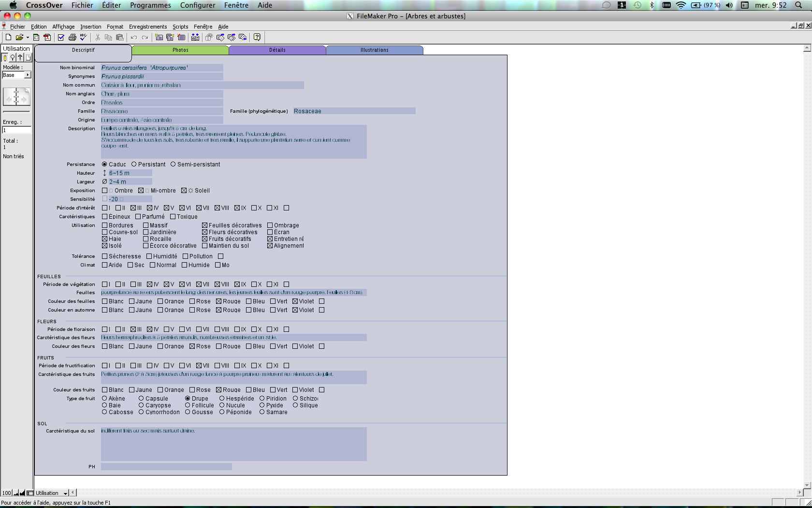The image size is (812, 508).
Task: Click the Find search toolbar icon
Action: point(209,37)
